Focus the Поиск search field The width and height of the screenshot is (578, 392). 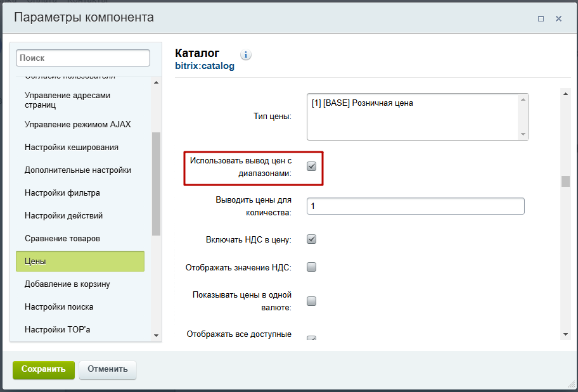click(83, 58)
